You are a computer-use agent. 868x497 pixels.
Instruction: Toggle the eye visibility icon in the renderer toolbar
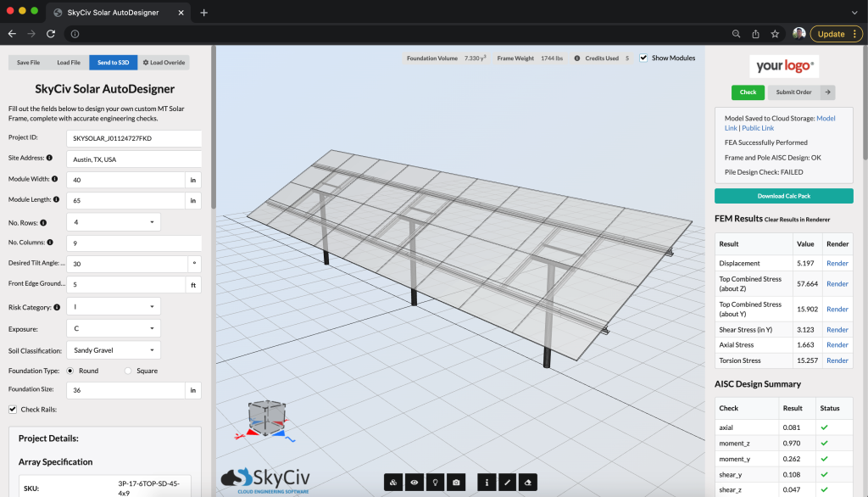414,482
